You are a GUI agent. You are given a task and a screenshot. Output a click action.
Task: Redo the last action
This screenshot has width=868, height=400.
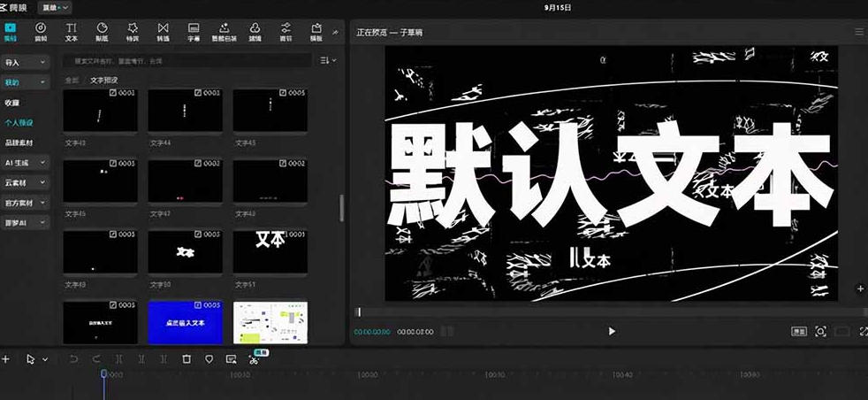[x=96, y=359]
